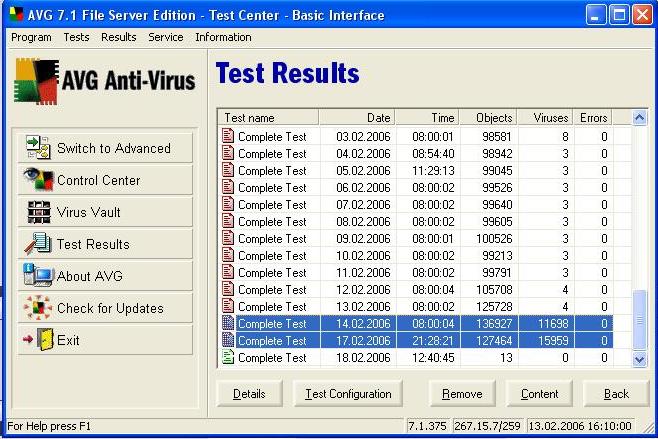
Task: Open the Program menu
Action: pyautogui.click(x=31, y=37)
